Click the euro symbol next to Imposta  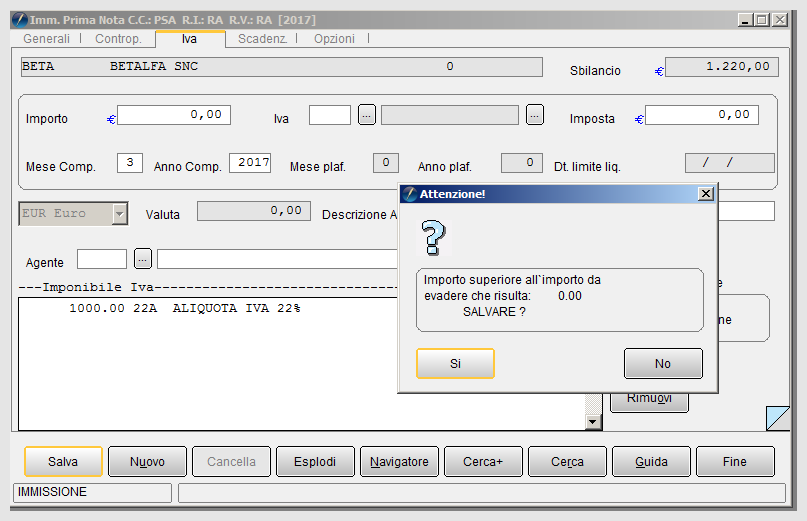pyautogui.click(x=639, y=119)
